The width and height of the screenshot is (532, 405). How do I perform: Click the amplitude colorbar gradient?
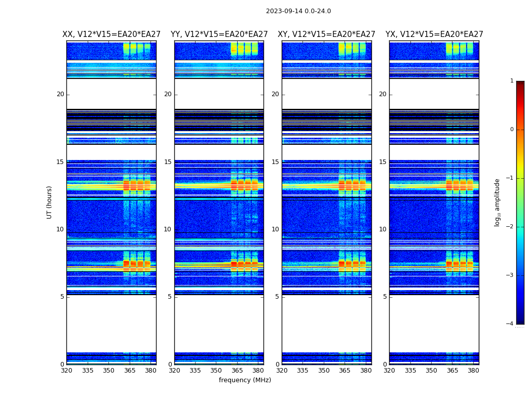coord(520,202)
